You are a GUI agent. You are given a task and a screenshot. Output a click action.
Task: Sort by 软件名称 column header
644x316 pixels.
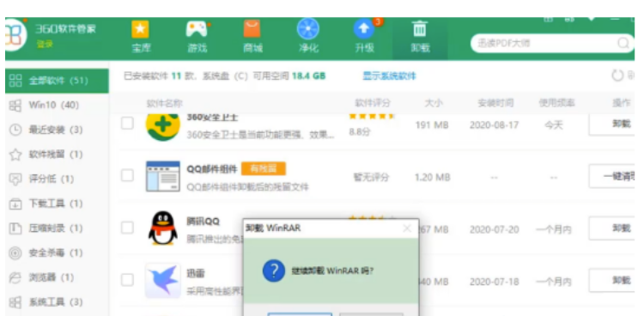(164, 103)
